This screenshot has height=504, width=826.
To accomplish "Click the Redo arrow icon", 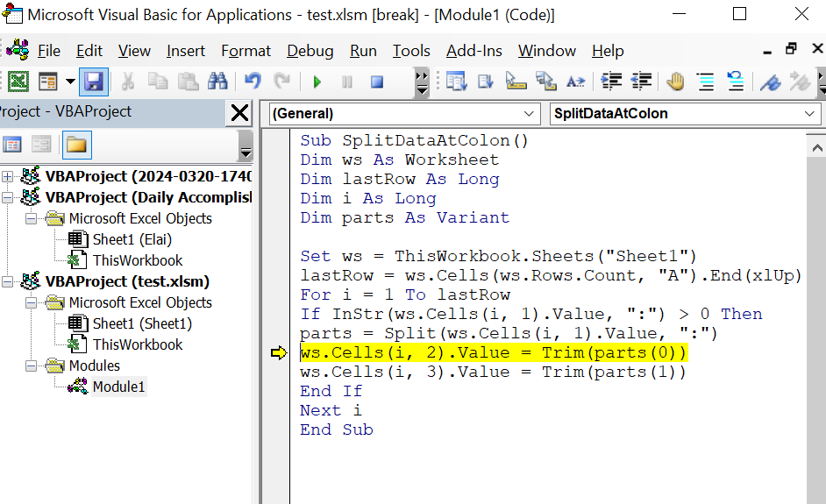I will tap(282, 82).
